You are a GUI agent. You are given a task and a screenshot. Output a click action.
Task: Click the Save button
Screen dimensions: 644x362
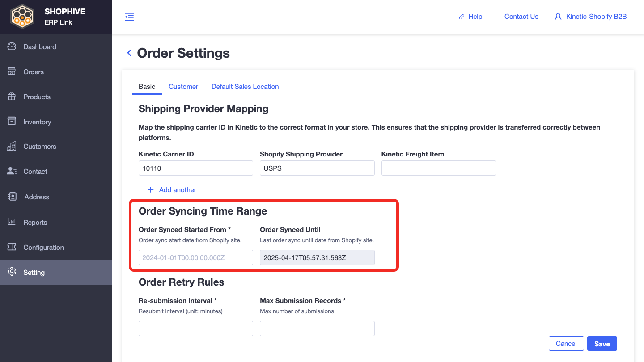(x=602, y=344)
